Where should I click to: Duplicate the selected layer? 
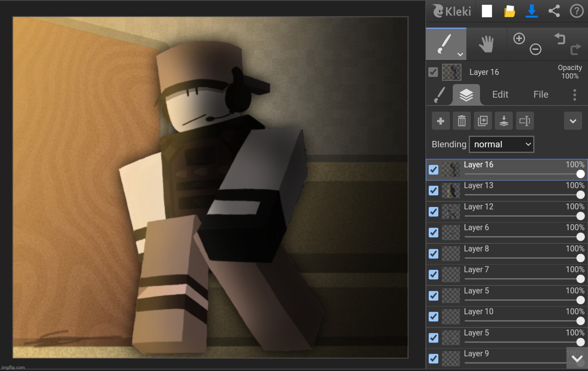[483, 121]
